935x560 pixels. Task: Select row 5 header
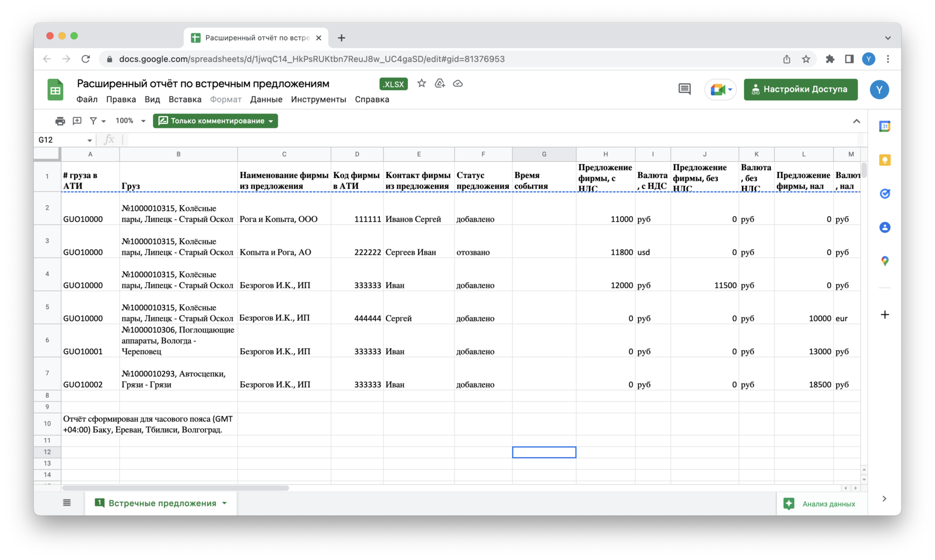pyautogui.click(x=47, y=307)
